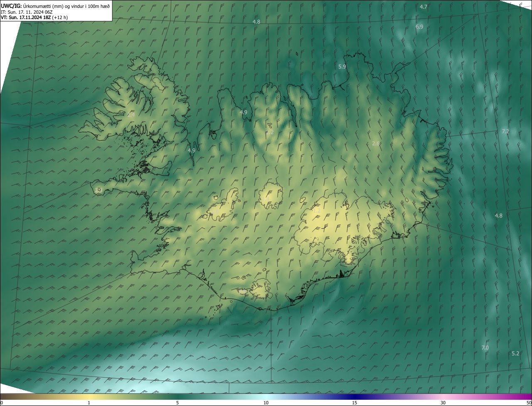Click the 10 tick on the color scale
532x406 pixels.
point(266,403)
